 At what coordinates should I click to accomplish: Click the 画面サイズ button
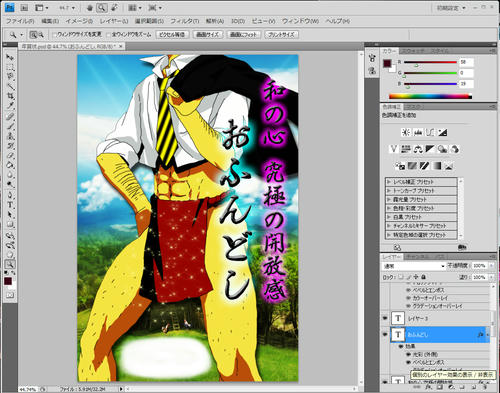click(x=207, y=34)
